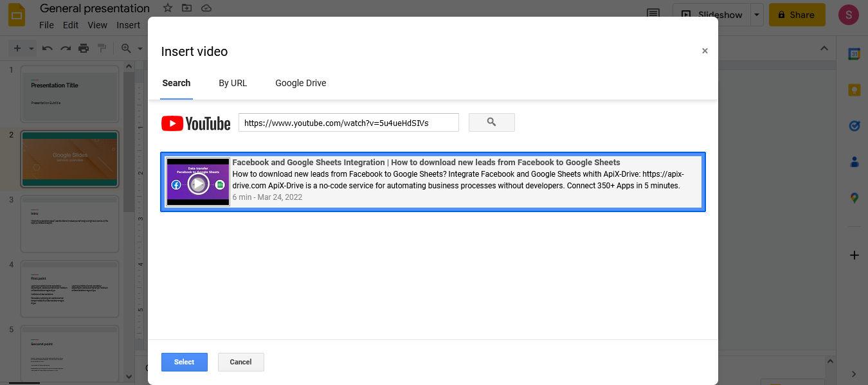Cancel the Insert video dialog
The height and width of the screenshot is (385, 868).
pyautogui.click(x=240, y=362)
